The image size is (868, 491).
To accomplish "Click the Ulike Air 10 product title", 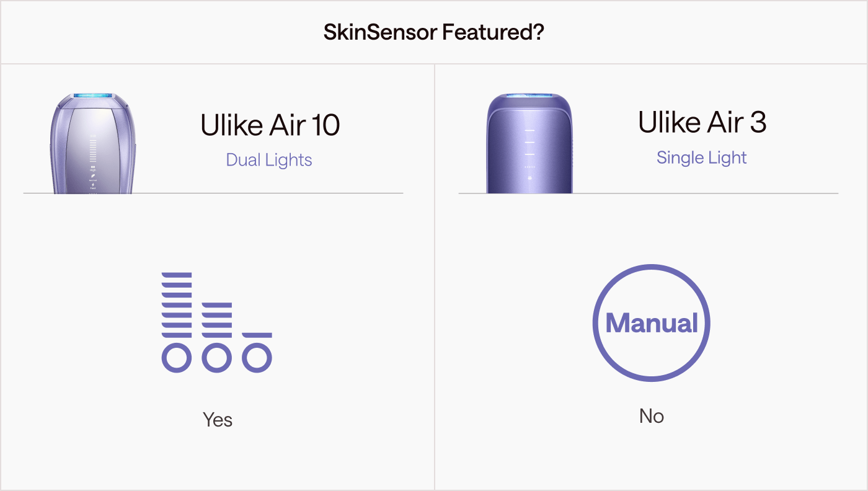I will 270,125.
